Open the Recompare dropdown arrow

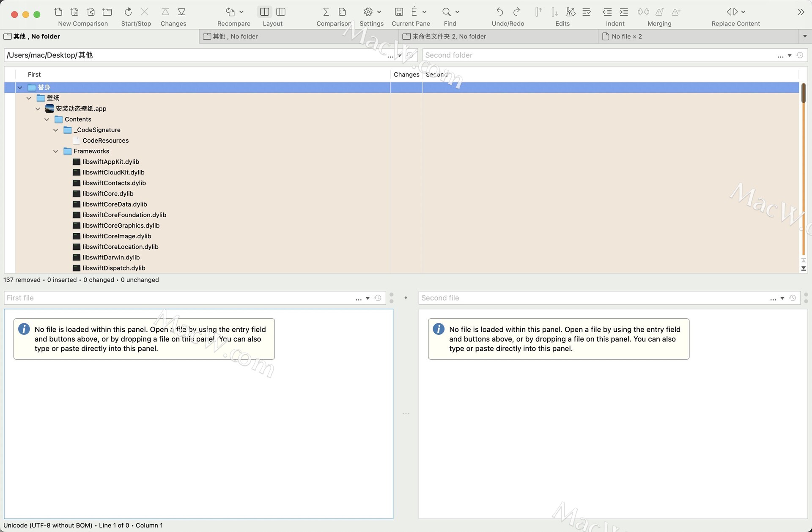[x=241, y=12]
